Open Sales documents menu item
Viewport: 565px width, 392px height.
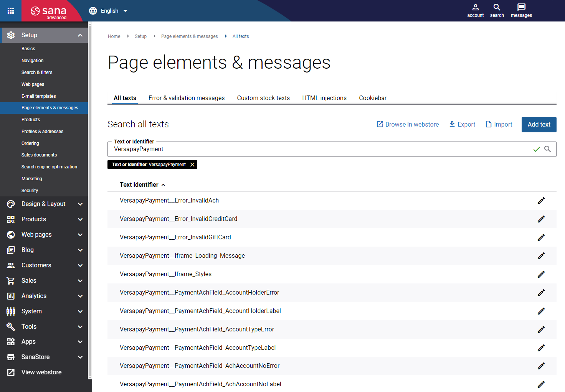39,155
